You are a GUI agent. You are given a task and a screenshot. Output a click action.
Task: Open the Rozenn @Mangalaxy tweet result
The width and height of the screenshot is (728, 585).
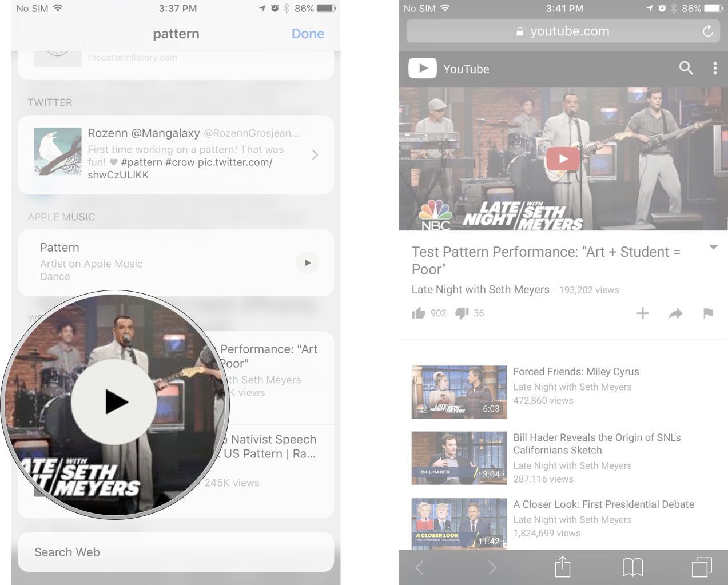pyautogui.click(x=176, y=154)
